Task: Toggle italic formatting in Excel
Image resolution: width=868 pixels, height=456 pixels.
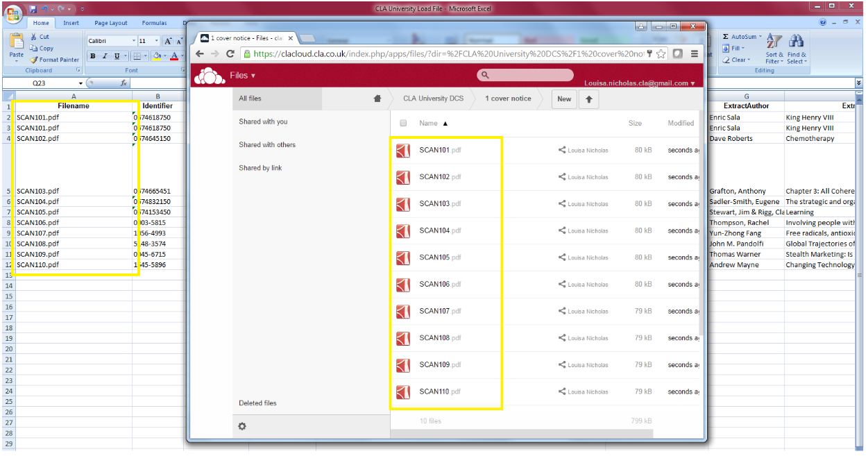Action: click(105, 56)
